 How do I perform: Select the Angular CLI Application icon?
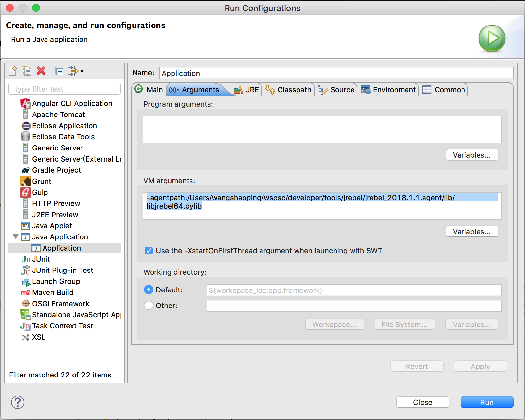(x=26, y=104)
